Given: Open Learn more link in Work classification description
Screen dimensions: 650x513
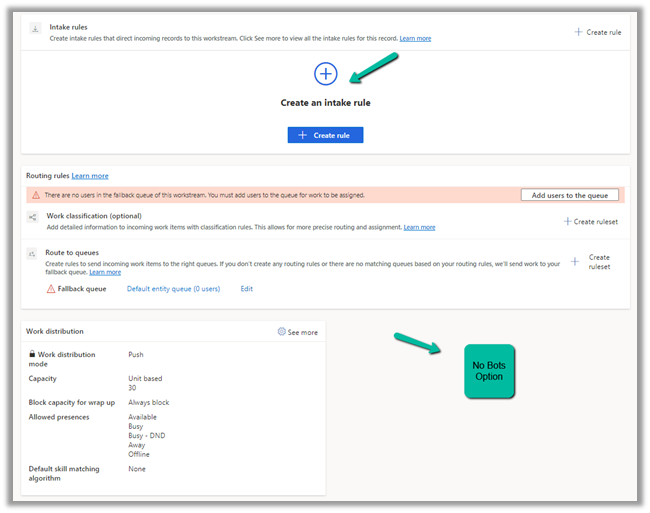Looking at the screenshot, I should pyautogui.click(x=419, y=227).
